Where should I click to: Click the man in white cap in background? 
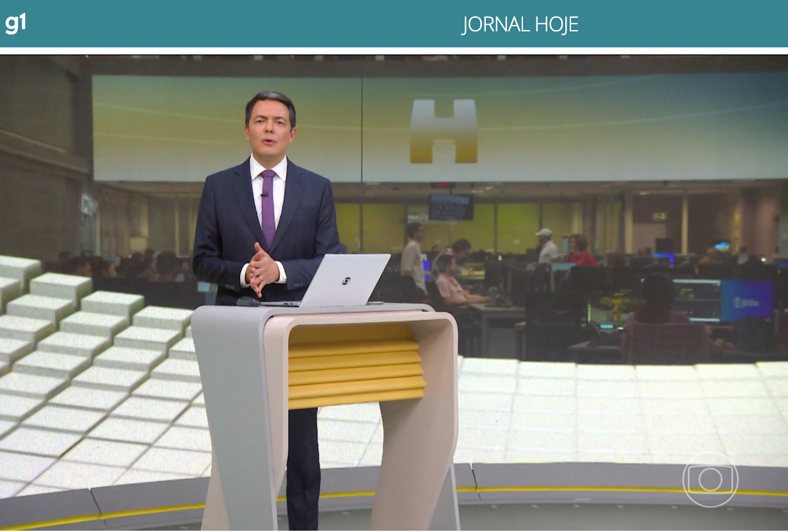tap(546, 246)
